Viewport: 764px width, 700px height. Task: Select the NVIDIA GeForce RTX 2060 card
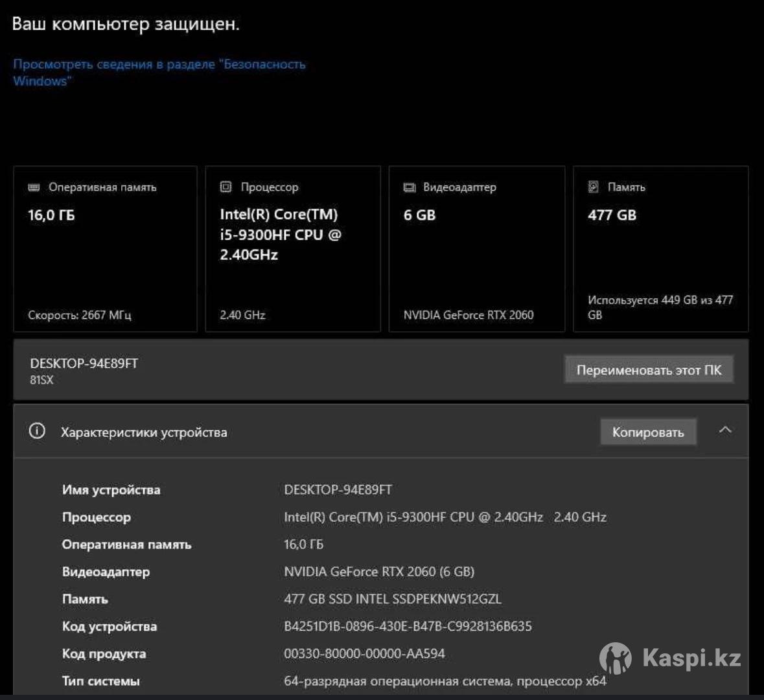(x=476, y=249)
